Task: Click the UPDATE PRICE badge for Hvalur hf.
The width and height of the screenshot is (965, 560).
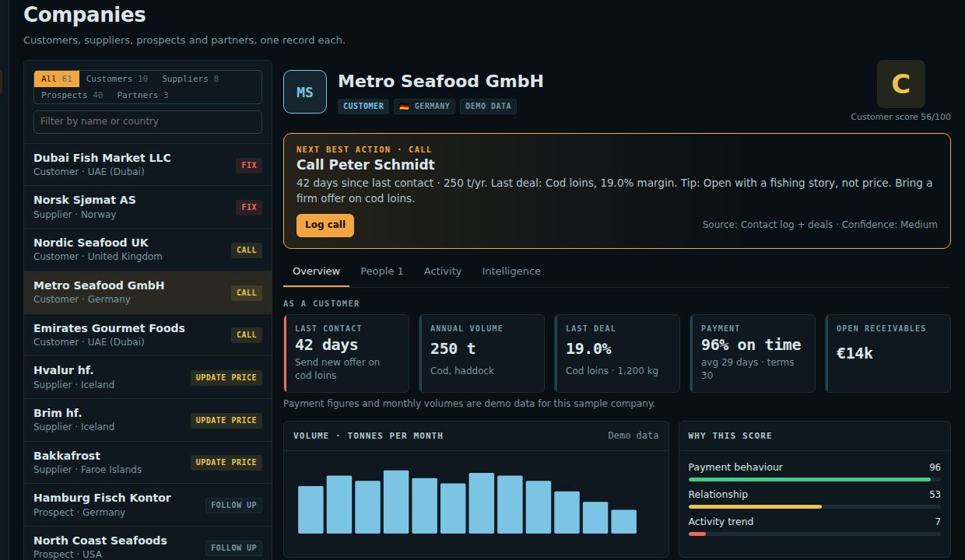Action: point(226,377)
